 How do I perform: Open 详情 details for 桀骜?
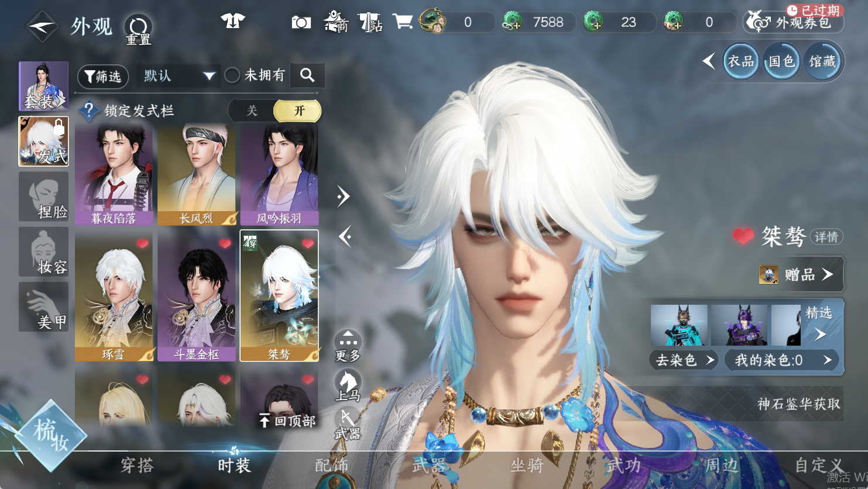point(826,237)
